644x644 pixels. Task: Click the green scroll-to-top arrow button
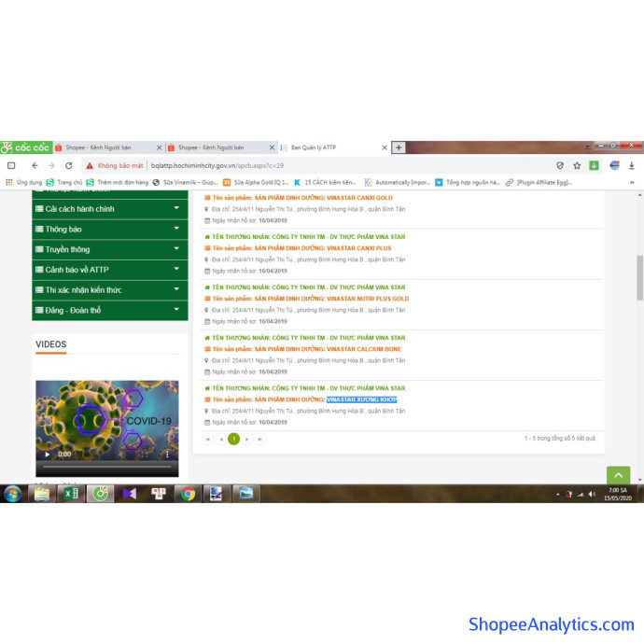tap(618, 476)
